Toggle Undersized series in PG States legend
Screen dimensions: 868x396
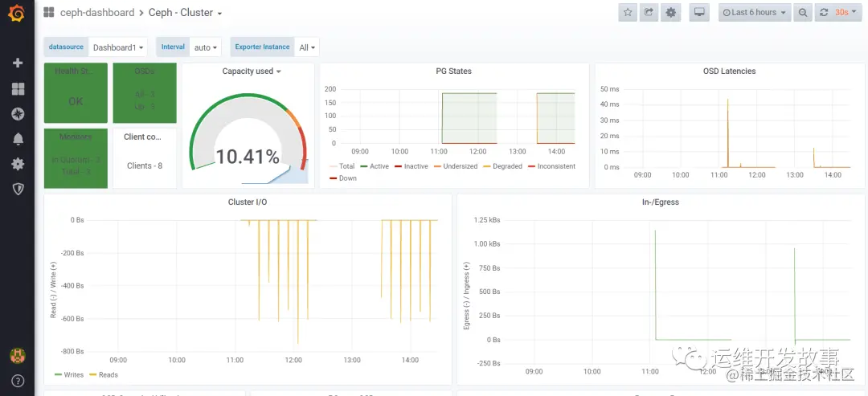click(460, 166)
